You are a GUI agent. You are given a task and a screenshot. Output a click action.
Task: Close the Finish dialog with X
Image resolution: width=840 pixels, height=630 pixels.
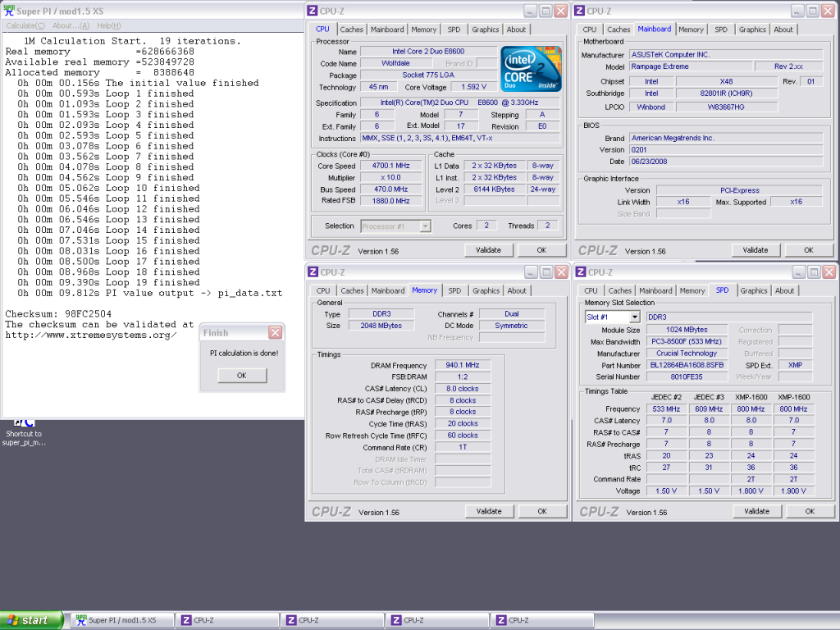(275, 333)
